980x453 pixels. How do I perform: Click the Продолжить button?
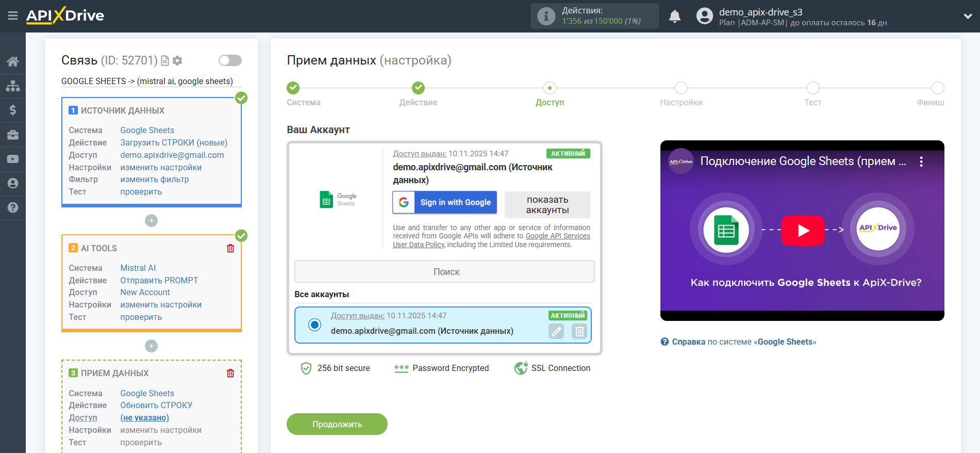tap(337, 424)
